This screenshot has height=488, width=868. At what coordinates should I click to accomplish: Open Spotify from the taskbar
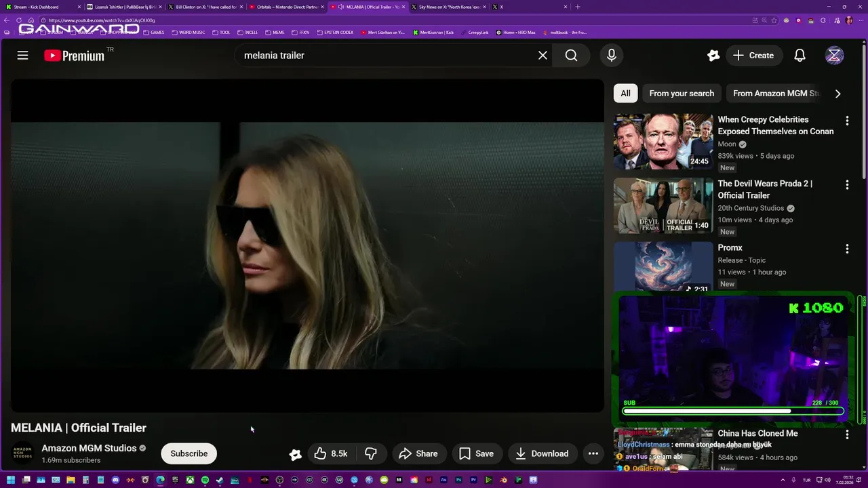pyautogui.click(x=205, y=480)
